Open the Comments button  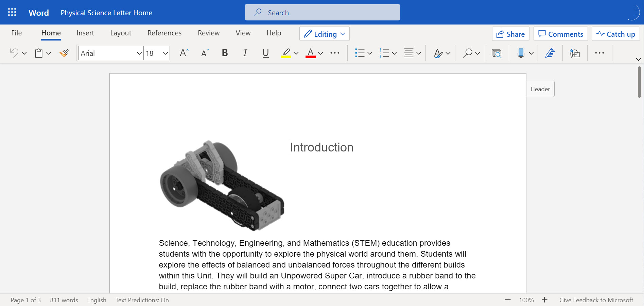[560, 34]
